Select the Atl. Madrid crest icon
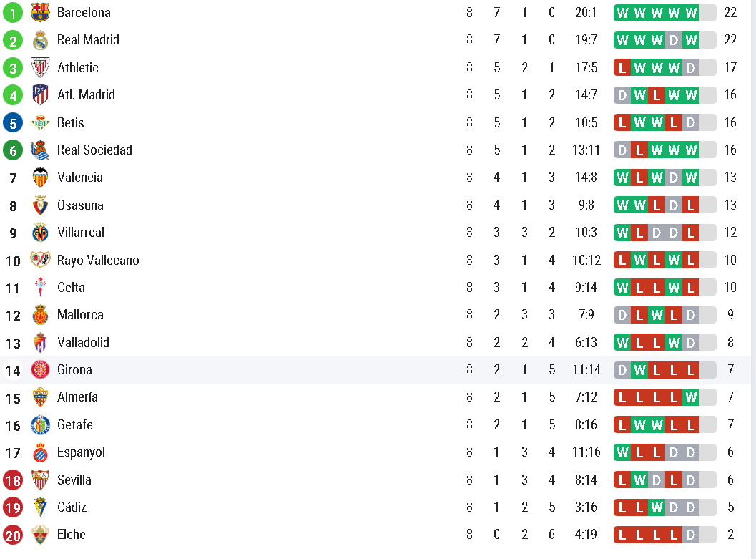 (40, 95)
